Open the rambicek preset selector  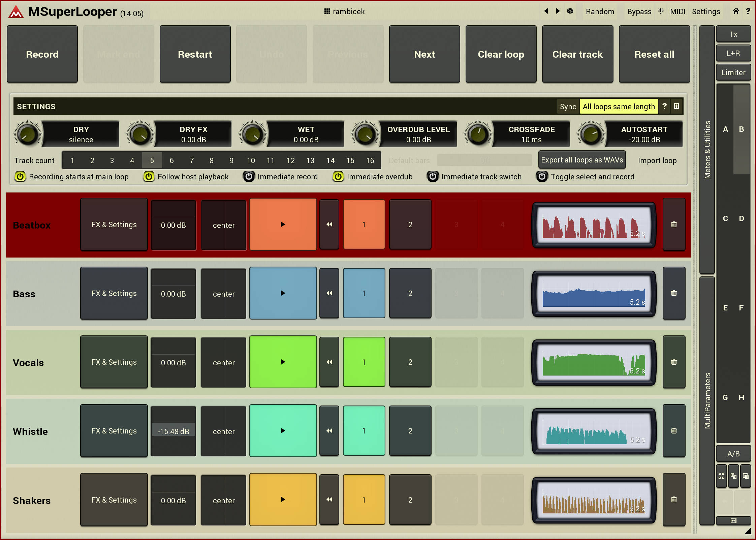344,11
